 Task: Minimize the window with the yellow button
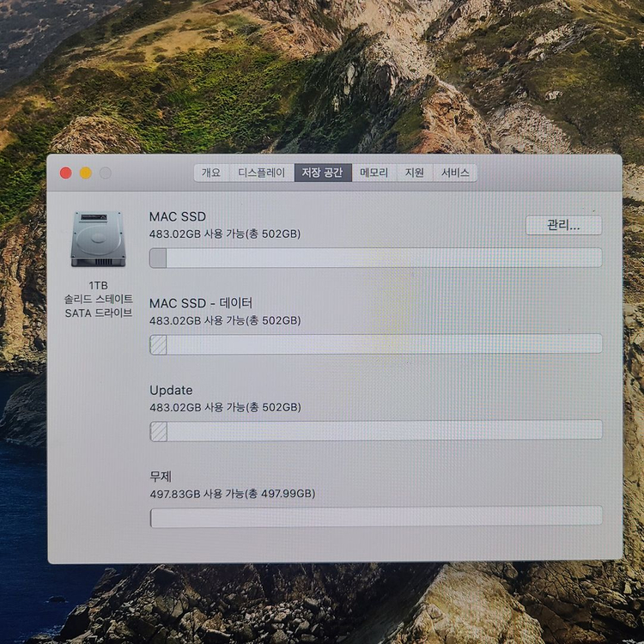click(x=86, y=173)
